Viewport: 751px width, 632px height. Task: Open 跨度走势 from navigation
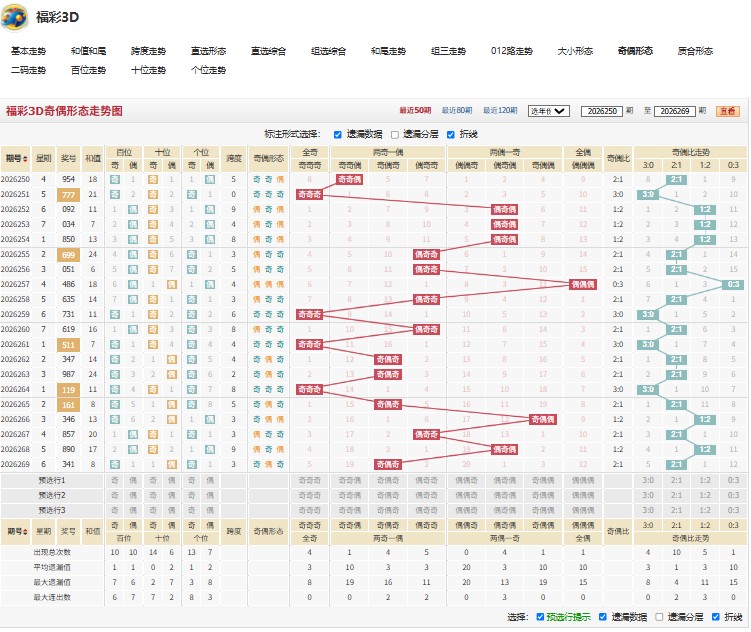coord(148,51)
